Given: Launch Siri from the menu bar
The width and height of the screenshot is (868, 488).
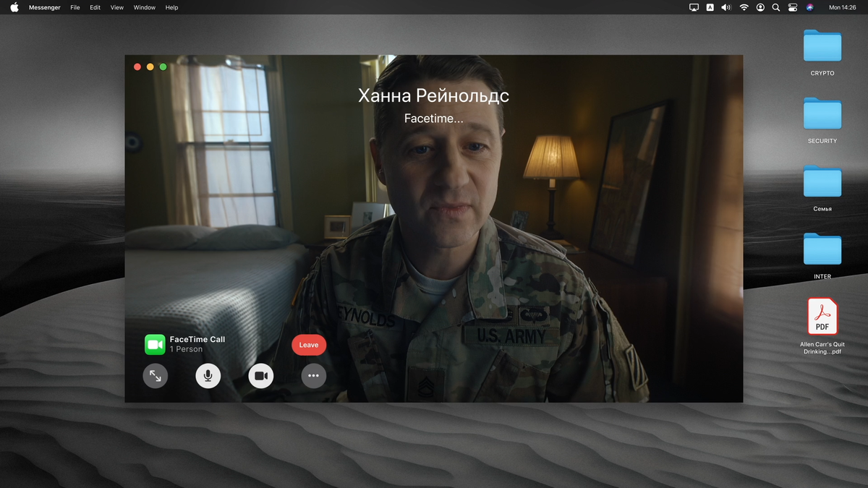Looking at the screenshot, I should [810, 7].
